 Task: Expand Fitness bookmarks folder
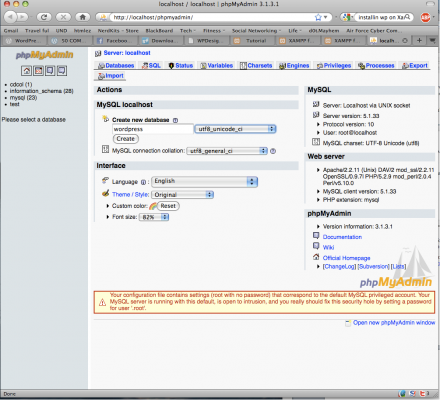click(214, 31)
